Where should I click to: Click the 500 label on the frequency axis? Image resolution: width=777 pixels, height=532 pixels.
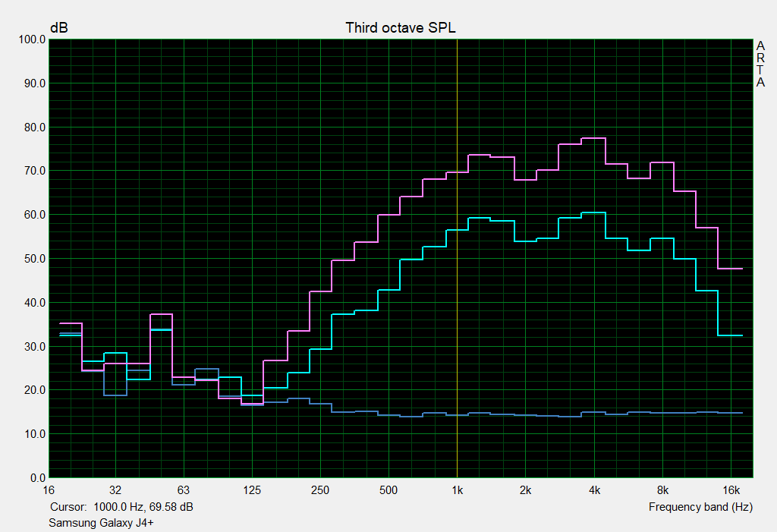388,490
